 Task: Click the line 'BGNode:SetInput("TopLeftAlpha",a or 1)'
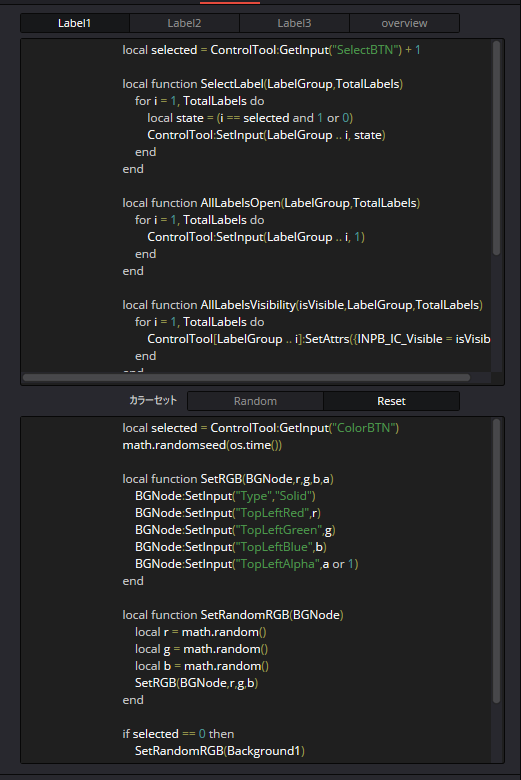coord(247,564)
